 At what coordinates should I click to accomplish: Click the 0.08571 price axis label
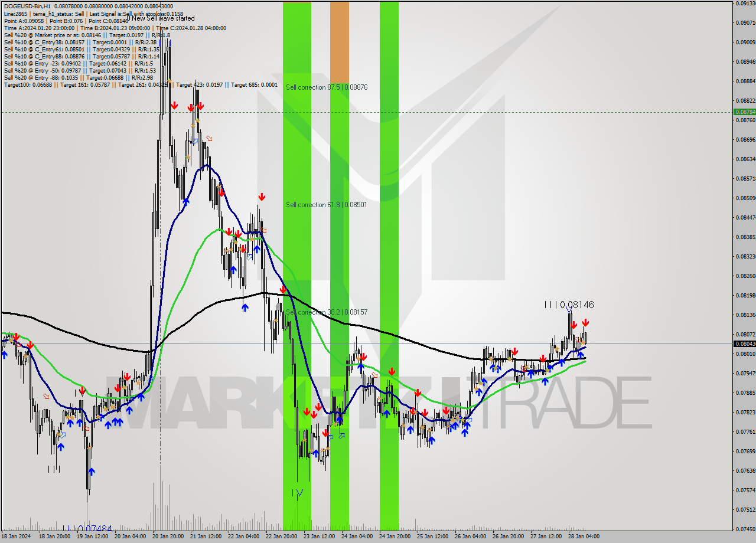(x=745, y=178)
